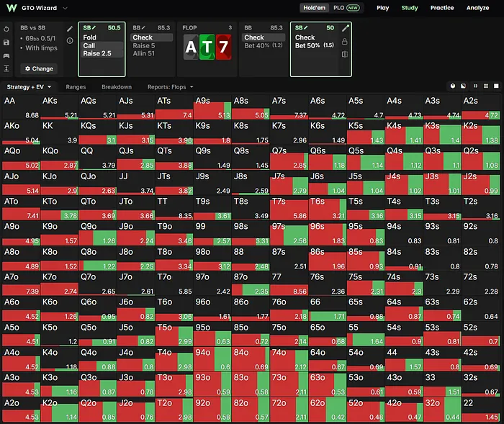Open the Practice menu
504x424 pixels.
click(442, 8)
